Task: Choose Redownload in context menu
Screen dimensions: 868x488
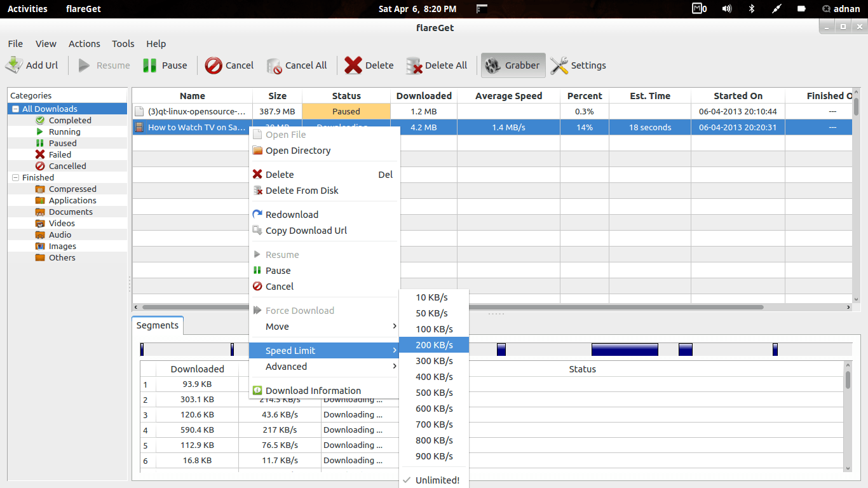Action: pos(324,215)
